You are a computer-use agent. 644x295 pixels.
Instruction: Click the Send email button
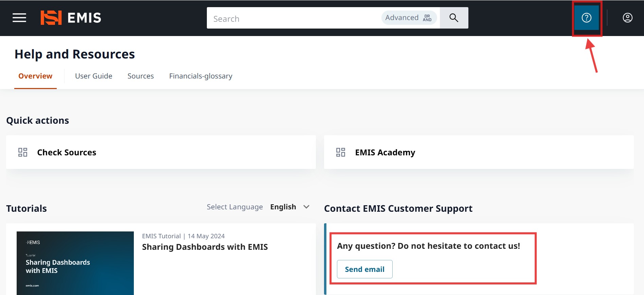pyautogui.click(x=365, y=269)
